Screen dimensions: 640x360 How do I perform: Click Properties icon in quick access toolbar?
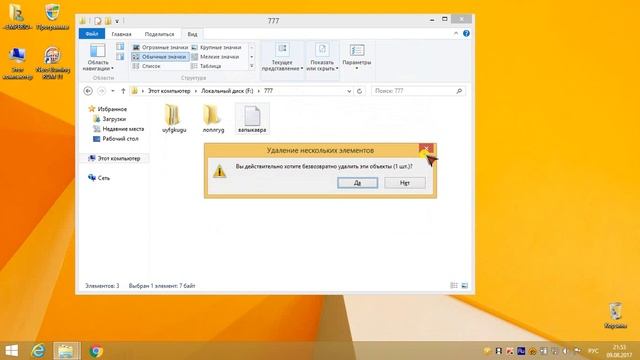click(98, 20)
